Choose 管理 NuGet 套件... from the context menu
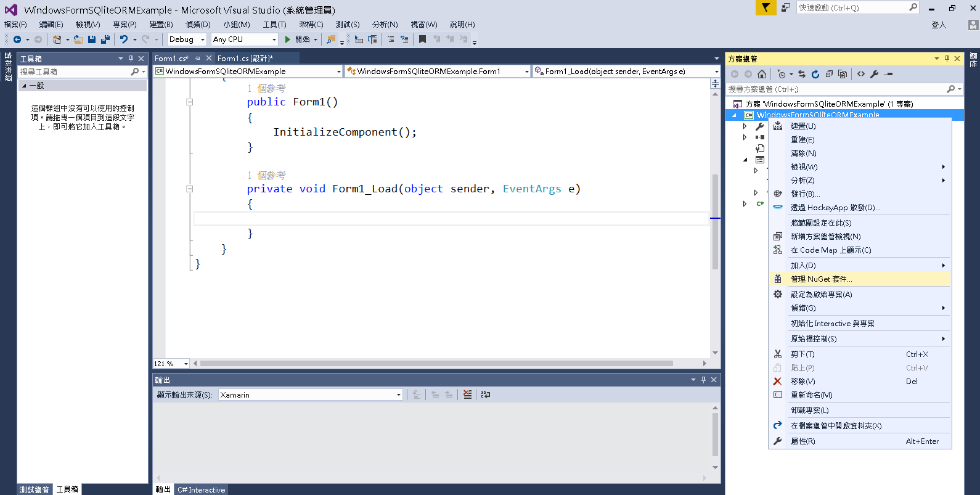The width and height of the screenshot is (980, 495). [x=860, y=279]
